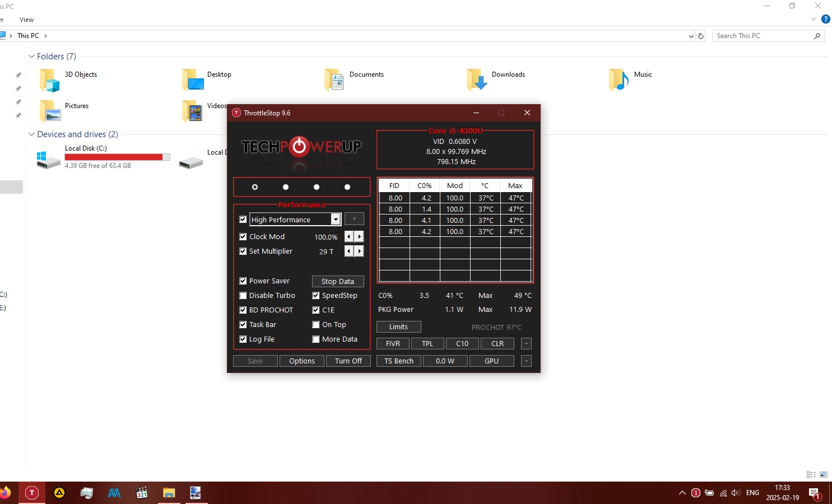Switch to File Explorer taskbar icon
The image size is (832, 504).
pos(169,493)
